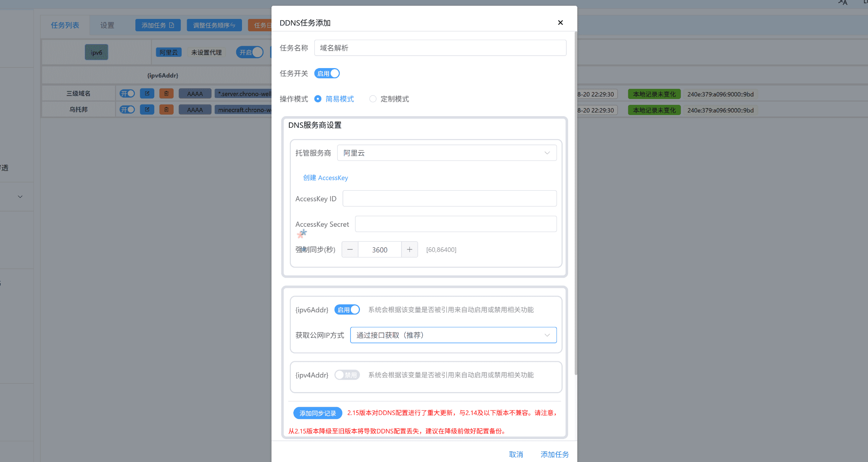Click the 任务名称 input field
Image resolution: width=868 pixels, height=462 pixels.
[x=440, y=48]
